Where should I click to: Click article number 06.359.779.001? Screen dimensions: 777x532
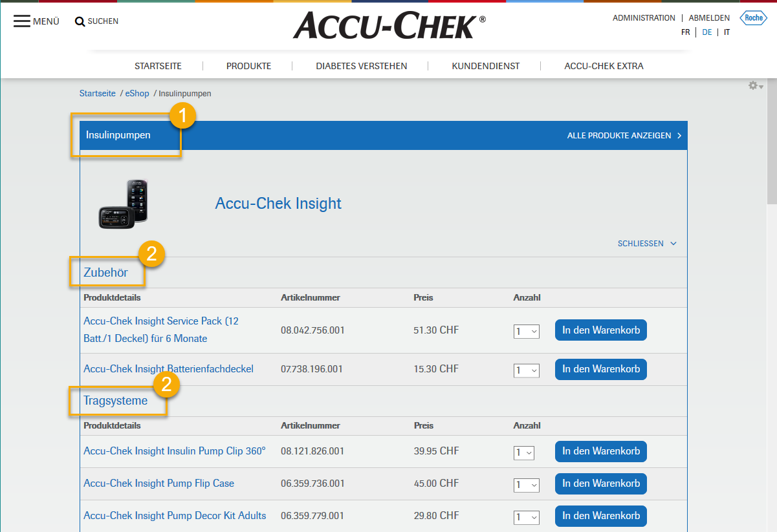pyautogui.click(x=312, y=516)
